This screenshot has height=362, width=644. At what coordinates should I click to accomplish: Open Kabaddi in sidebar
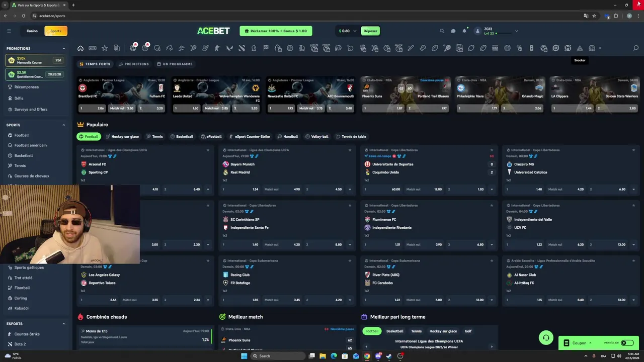click(x=21, y=308)
